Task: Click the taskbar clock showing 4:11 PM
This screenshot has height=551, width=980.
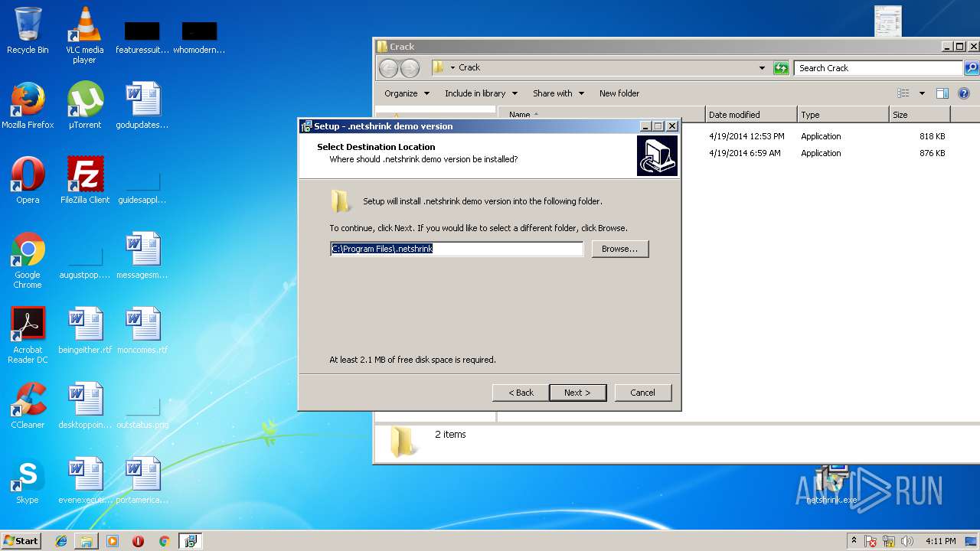Action: pyautogui.click(x=940, y=541)
